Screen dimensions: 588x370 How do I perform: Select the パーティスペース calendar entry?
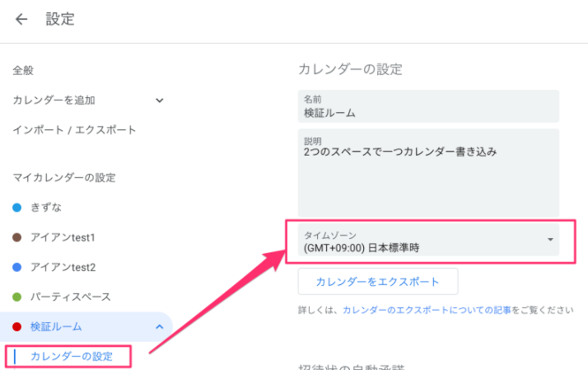[x=70, y=297]
